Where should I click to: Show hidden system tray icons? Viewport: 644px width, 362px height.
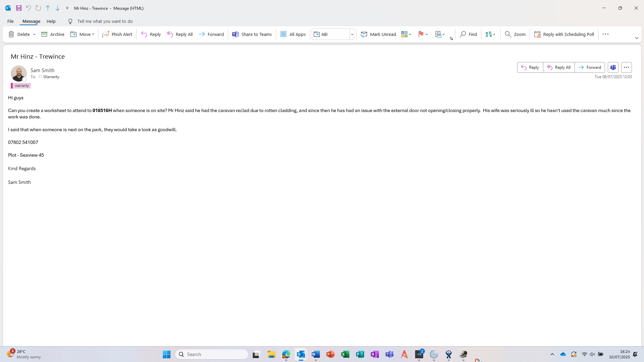(552, 354)
